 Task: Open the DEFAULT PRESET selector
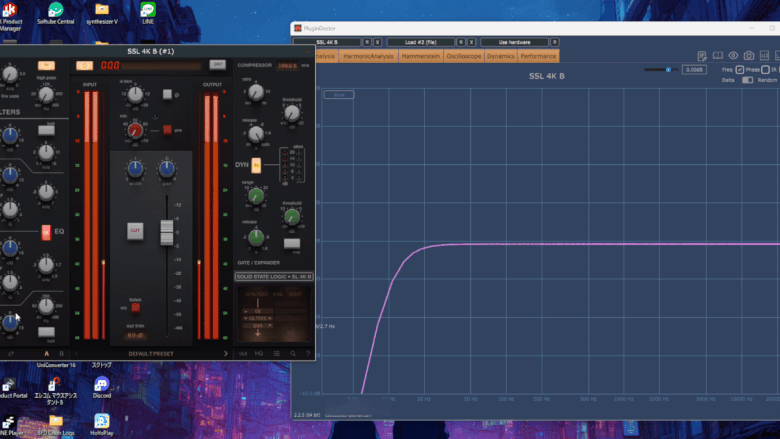pos(152,353)
